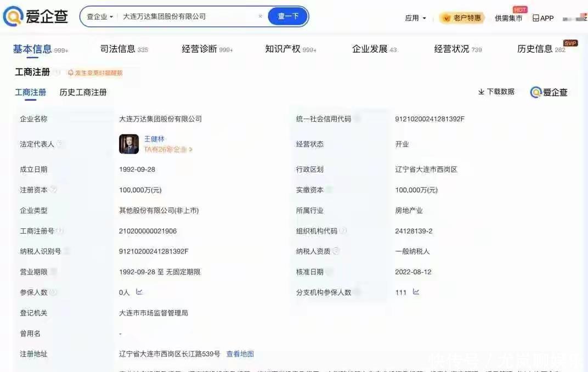This screenshot has width=588, height=372.
Task: Open the 知识产权 tab
Action: [283, 49]
